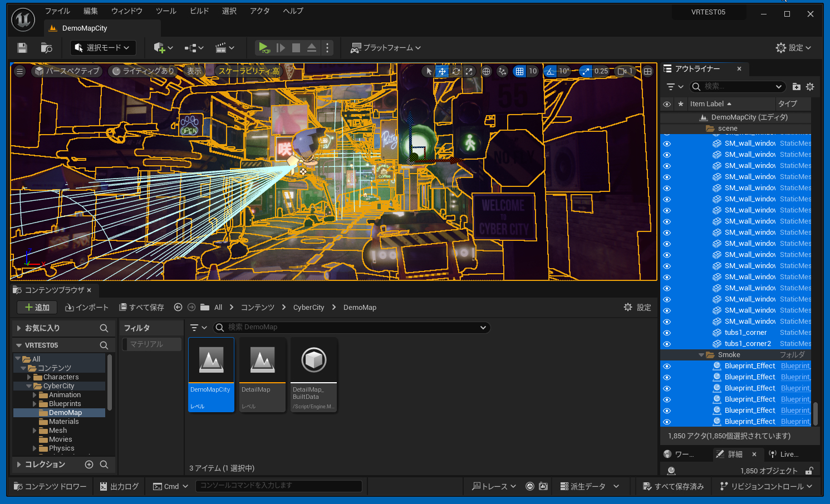Open the ファイル menu

[x=57, y=11]
